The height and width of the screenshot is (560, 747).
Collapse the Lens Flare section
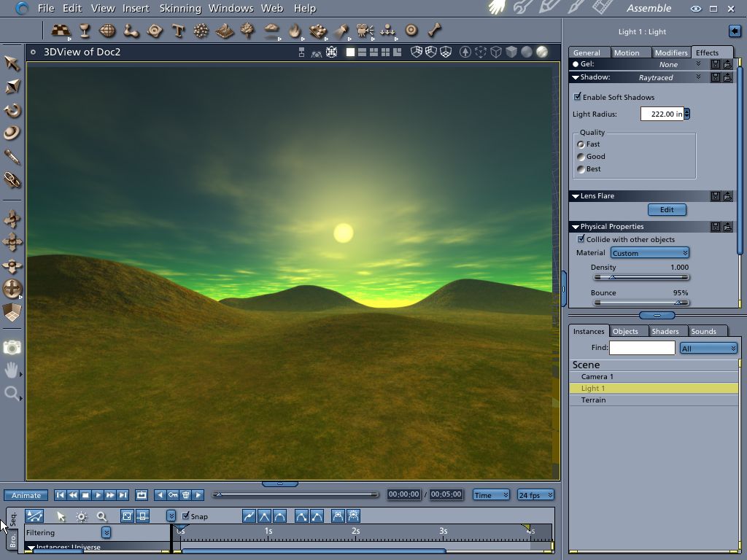coord(576,196)
